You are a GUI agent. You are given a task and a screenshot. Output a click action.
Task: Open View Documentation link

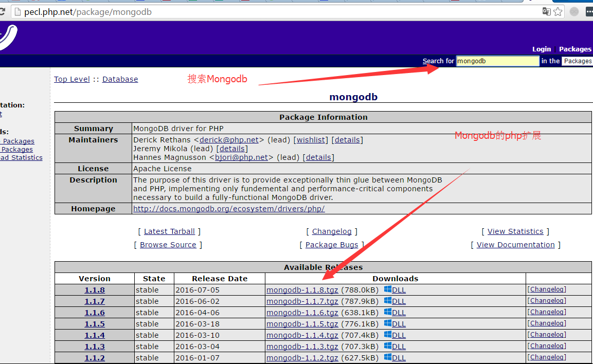point(515,245)
